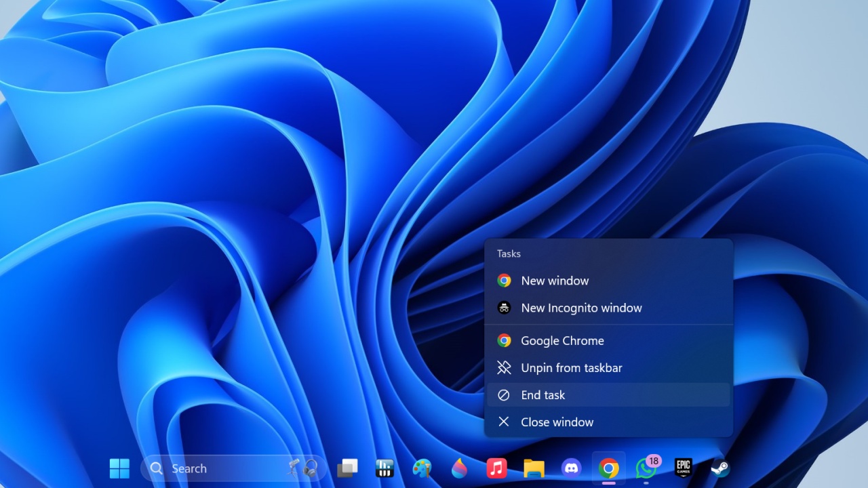Open a New window in Chrome
Image resolution: width=868 pixels, height=488 pixels.
click(555, 280)
